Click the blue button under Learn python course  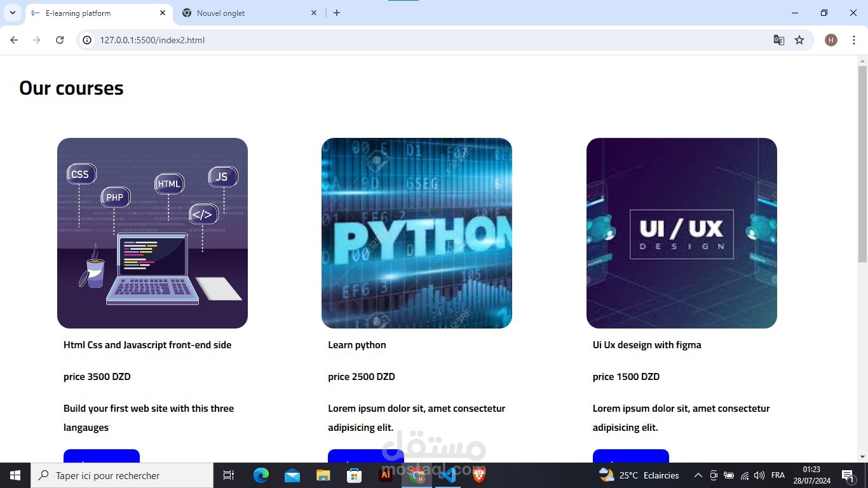pyautogui.click(x=366, y=456)
